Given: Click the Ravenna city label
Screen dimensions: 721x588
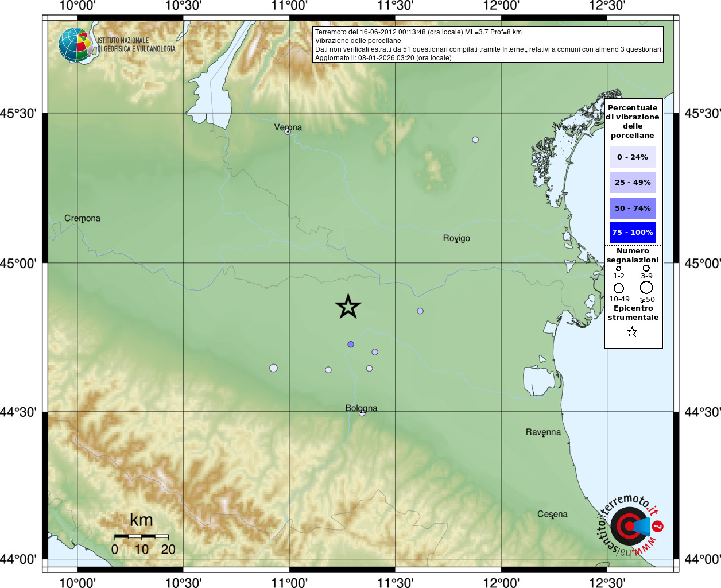Looking at the screenshot, I should 543,432.
